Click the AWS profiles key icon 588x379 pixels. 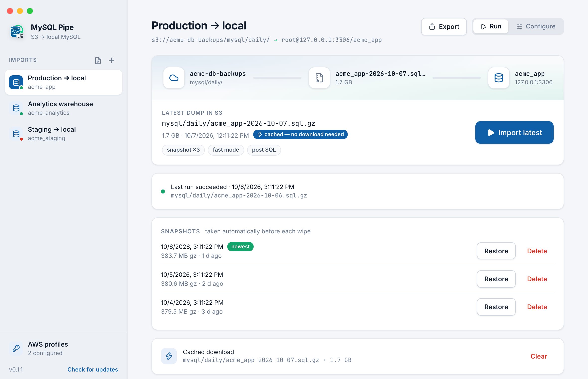16,348
